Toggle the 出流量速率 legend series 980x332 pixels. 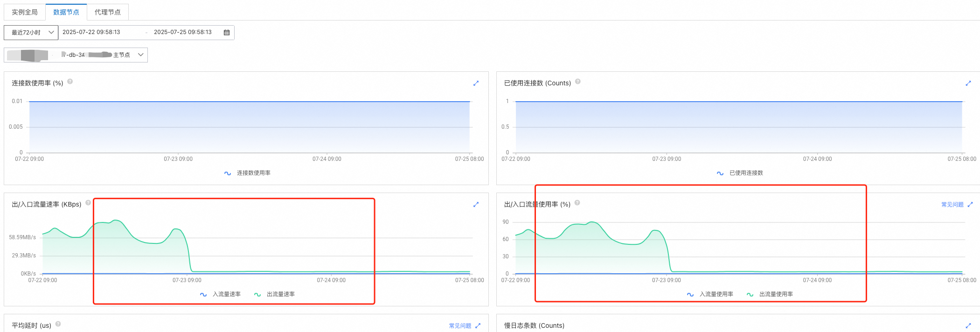(275, 294)
